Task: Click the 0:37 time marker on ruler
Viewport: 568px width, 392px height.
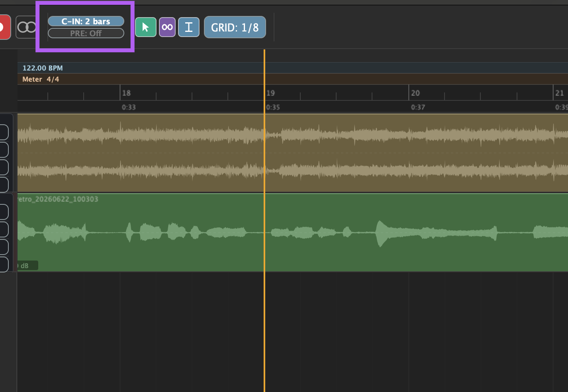Action: [x=418, y=107]
